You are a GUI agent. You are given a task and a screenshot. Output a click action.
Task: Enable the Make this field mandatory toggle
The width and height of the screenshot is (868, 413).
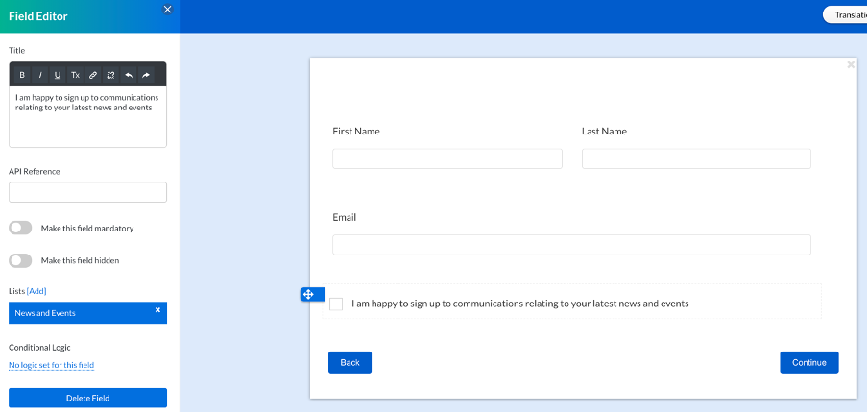coord(21,229)
